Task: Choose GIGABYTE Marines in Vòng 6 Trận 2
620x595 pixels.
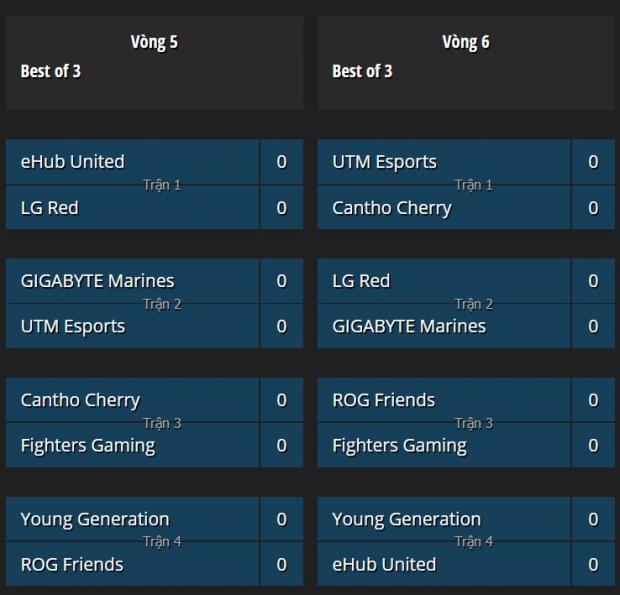Action: (x=409, y=326)
